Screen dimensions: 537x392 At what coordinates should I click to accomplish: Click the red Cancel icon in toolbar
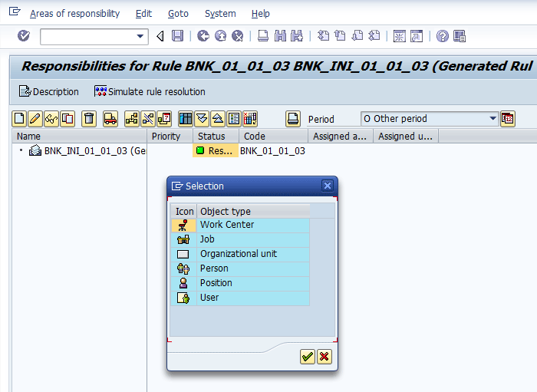click(237, 35)
